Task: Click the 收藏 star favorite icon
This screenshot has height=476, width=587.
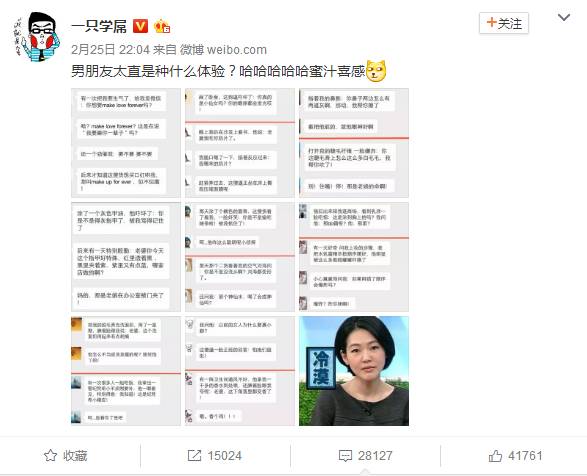Action: pos(50,455)
